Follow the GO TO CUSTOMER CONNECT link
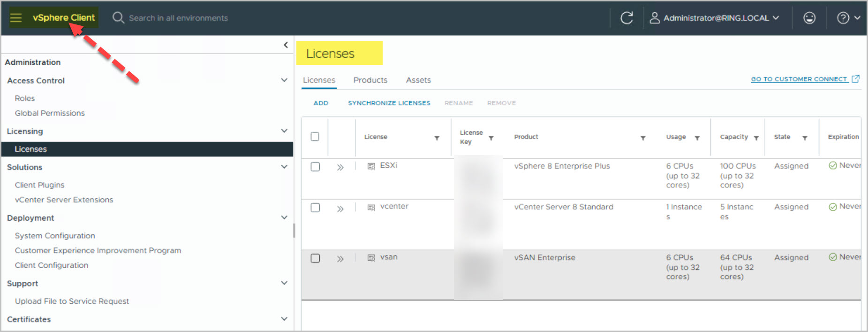This screenshot has width=868, height=332. click(799, 79)
